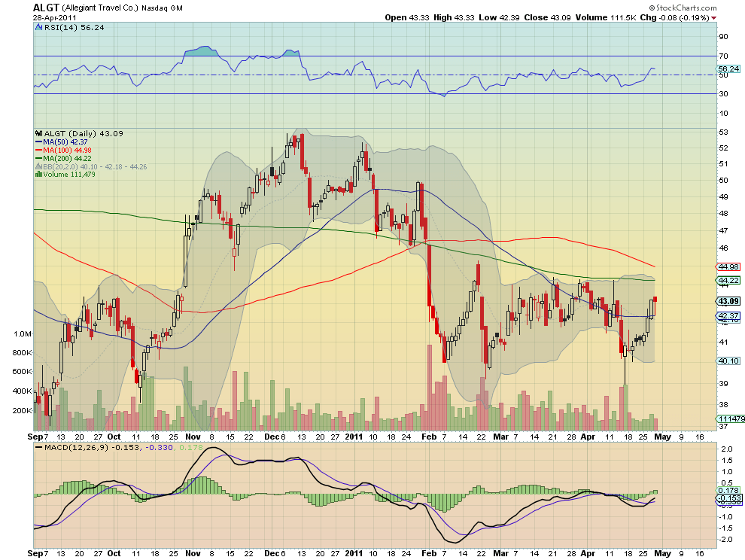The image size is (745, 560).
Task: Click the Volume legend bar icon
Action: [x=39, y=175]
